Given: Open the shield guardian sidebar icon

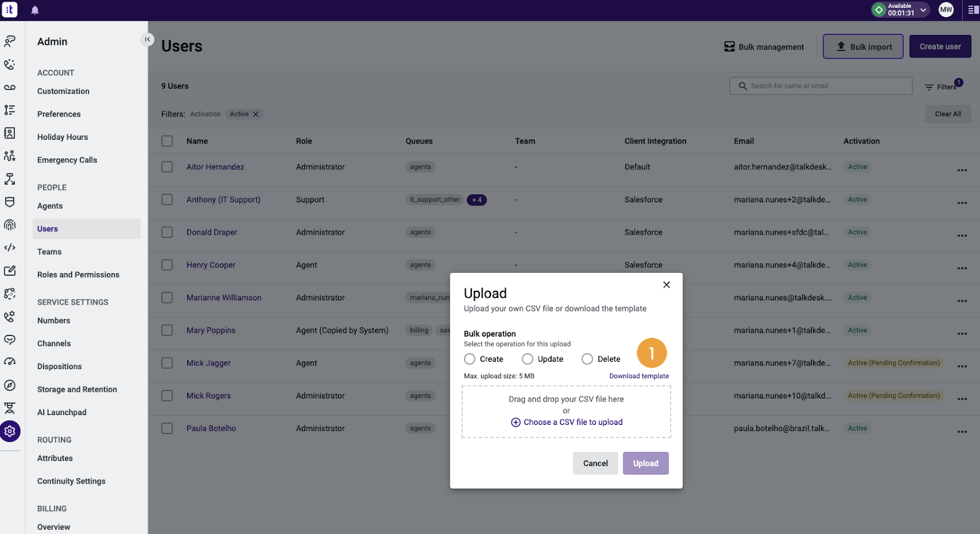Looking at the screenshot, I should tap(10, 202).
